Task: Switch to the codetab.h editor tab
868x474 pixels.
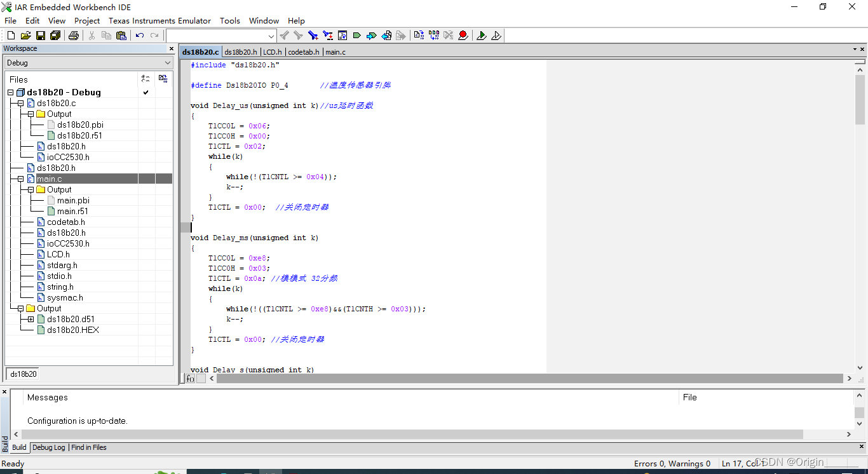Action: pyautogui.click(x=304, y=52)
